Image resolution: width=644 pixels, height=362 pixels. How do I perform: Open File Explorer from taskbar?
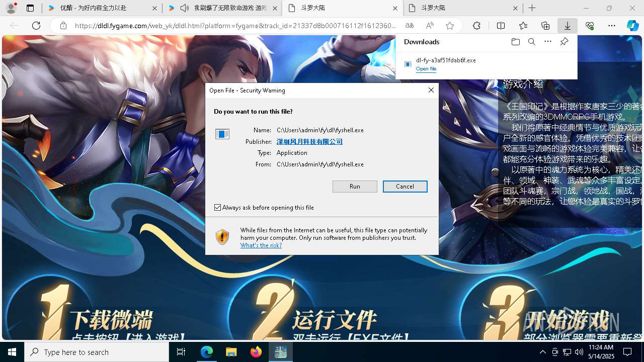231,352
